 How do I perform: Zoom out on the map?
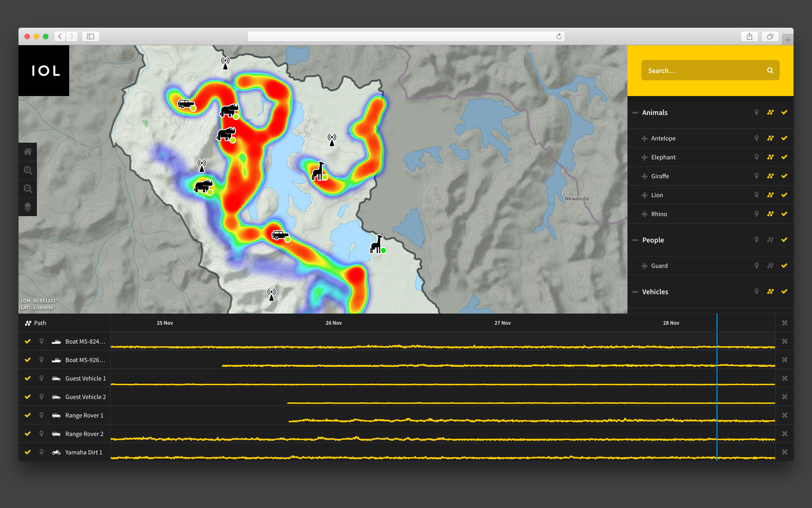pyautogui.click(x=28, y=189)
